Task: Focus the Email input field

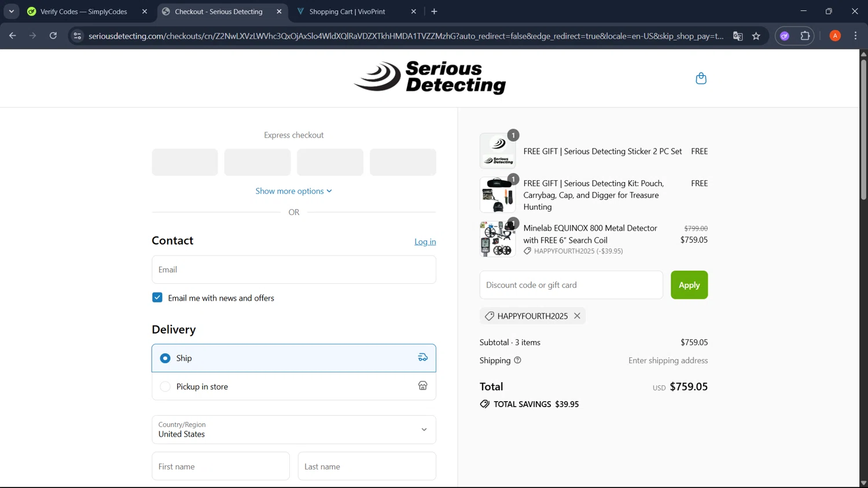Action: click(x=293, y=269)
